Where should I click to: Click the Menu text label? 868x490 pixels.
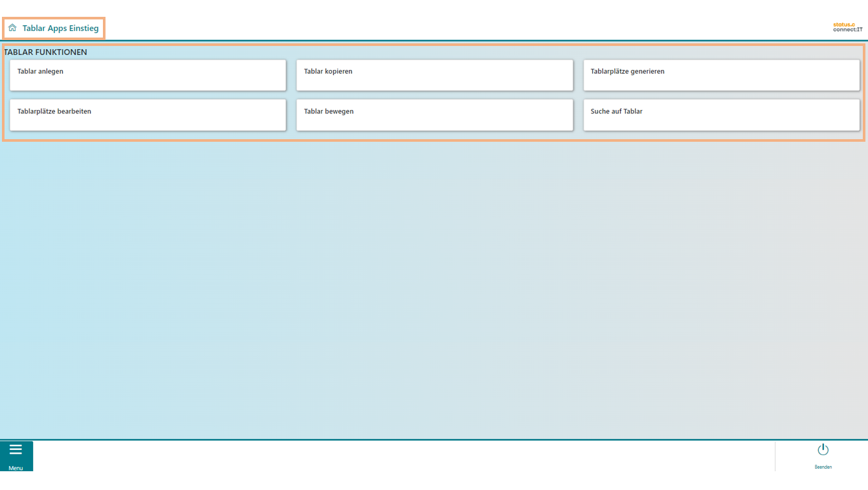pyautogui.click(x=16, y=468)
